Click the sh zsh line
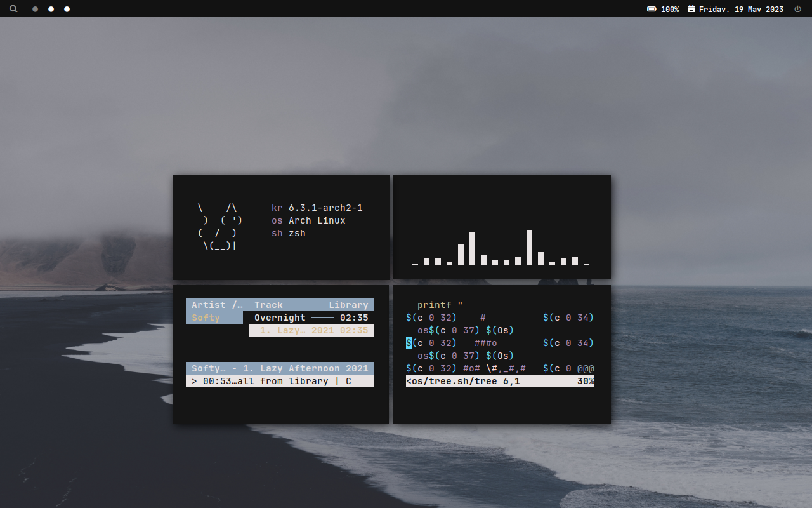The height and width of the screenshot is (508, 812). click(x=289, y=233)
